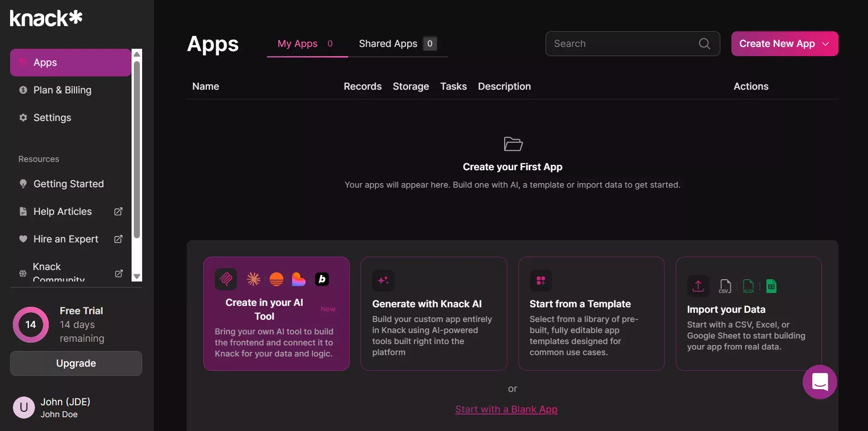
Task: Click the Records column header
Action: pos(362,86)
